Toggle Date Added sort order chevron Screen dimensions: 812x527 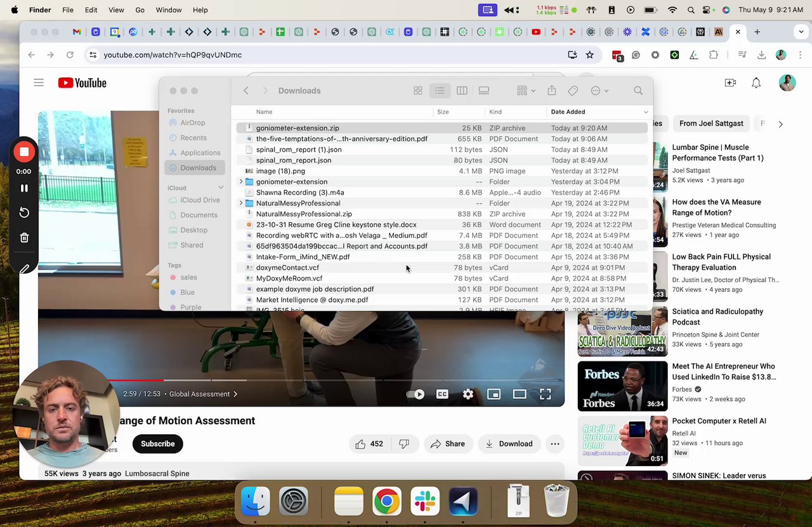point(646,112)
